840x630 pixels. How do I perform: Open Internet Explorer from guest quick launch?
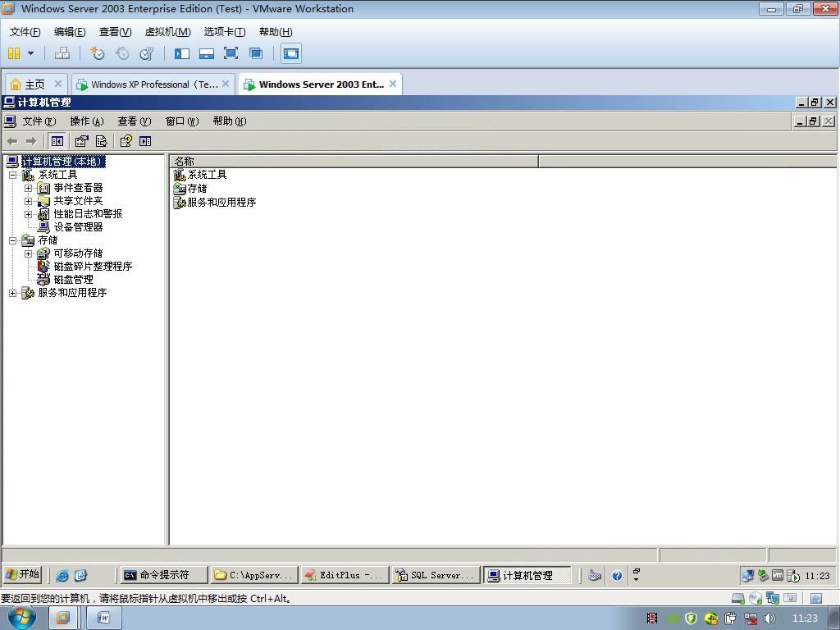(x=62, y=575)
